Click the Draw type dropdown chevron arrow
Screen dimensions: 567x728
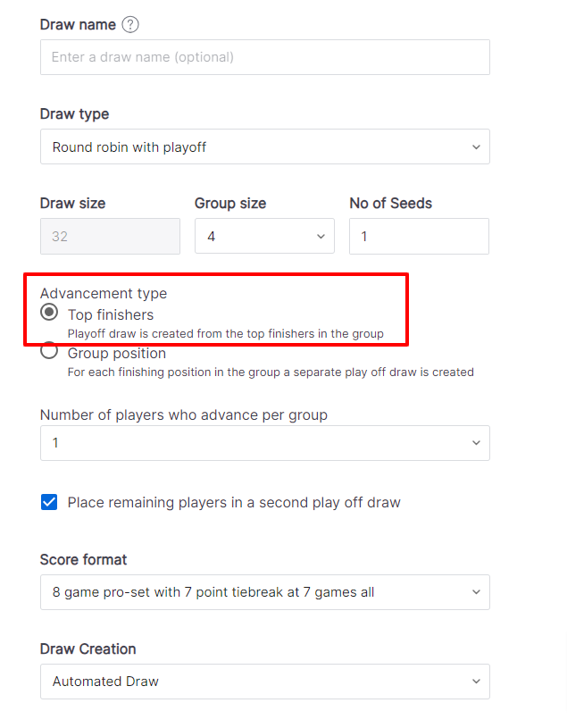coord(476,147)
